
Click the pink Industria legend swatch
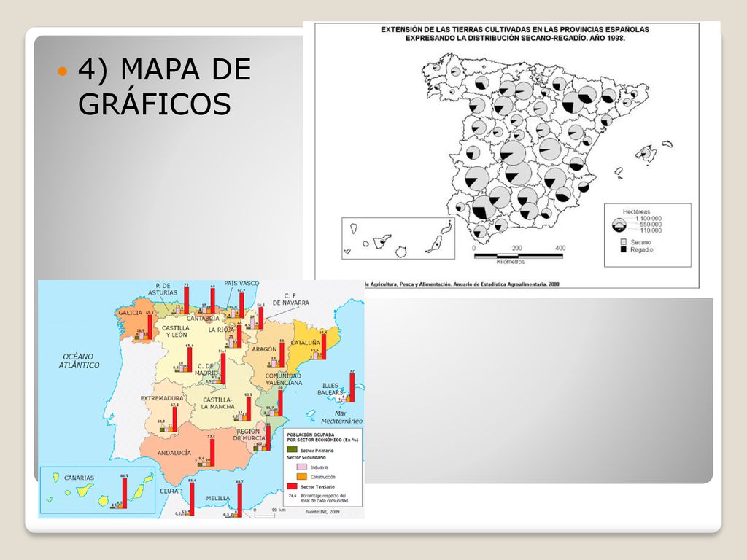pyautogui.click(x=301, y=467)
